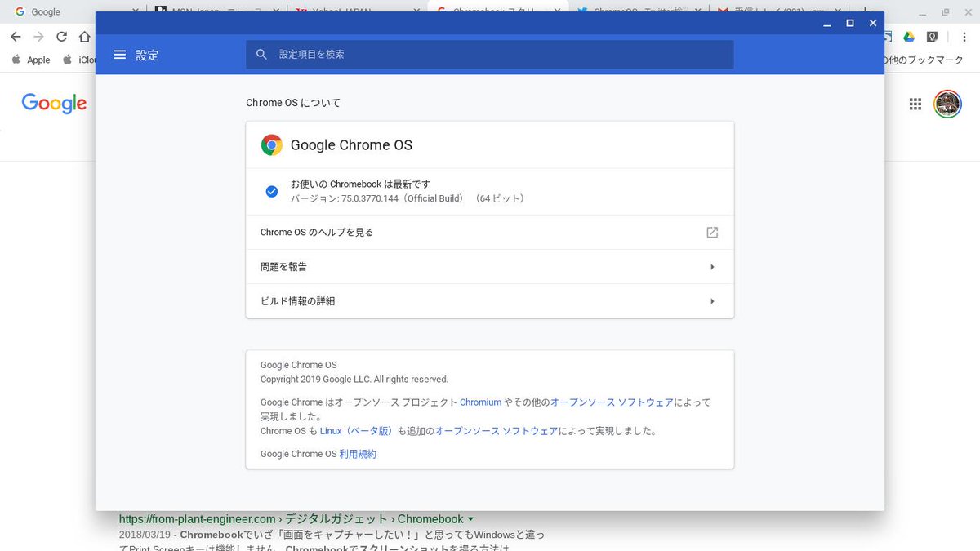Open the first オープンソース ソフトウェア link

click(x=612, y=402)
